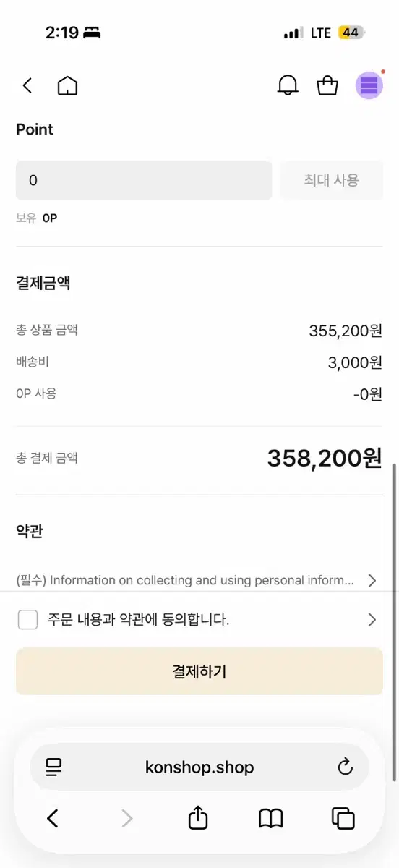399x868 pixels.
Task: Expand the order agreement chevron
Action: point(372,620)
